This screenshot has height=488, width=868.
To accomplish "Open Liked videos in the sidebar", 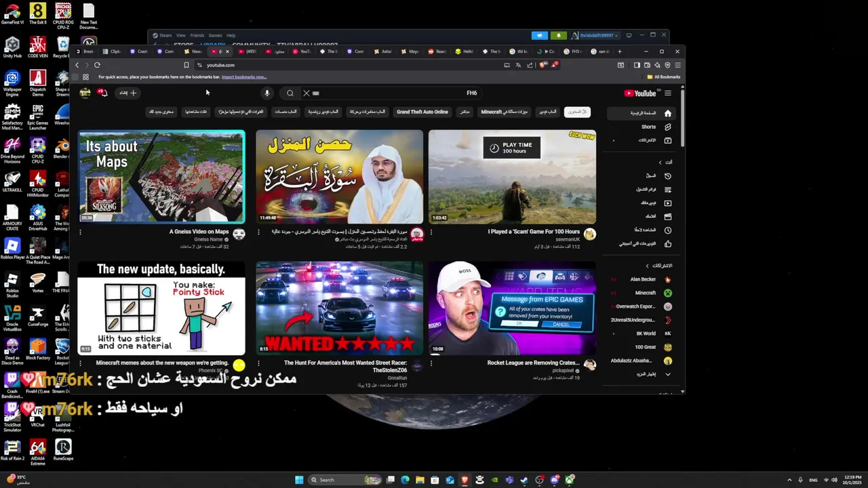I will point(642,243).
